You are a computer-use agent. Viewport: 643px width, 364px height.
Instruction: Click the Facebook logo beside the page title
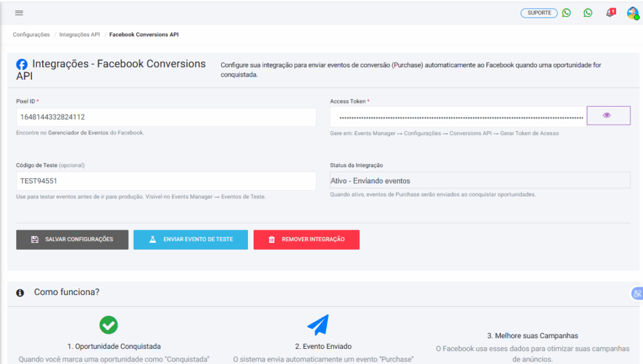(22, 63)
